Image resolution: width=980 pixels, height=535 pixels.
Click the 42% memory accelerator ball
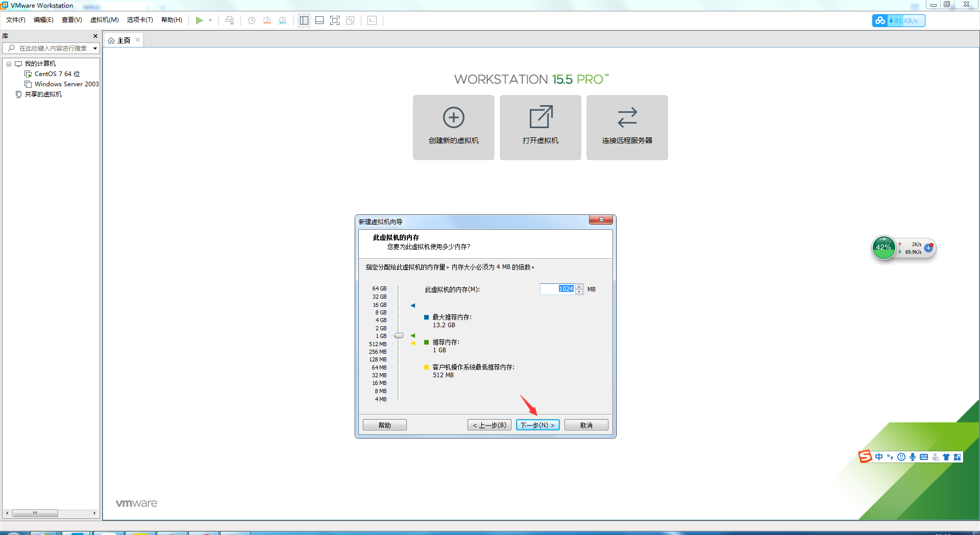884,248
